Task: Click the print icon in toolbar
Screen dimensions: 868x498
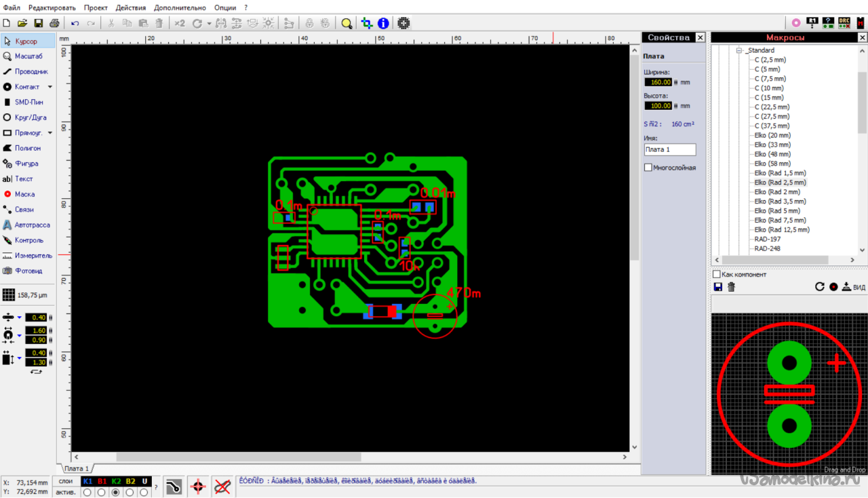Action: (54, 23)
